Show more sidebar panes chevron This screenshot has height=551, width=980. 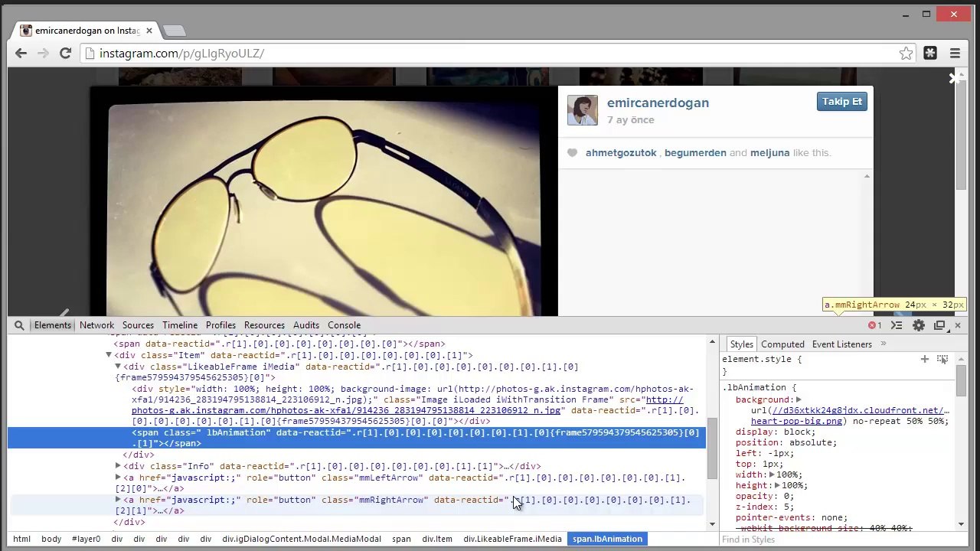click(x=883, y=344)
